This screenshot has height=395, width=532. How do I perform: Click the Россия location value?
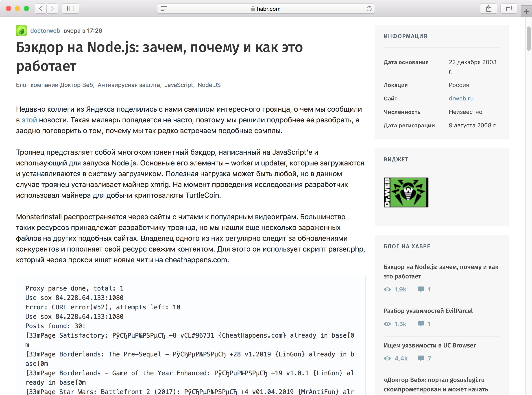click(x=459, y=85)
